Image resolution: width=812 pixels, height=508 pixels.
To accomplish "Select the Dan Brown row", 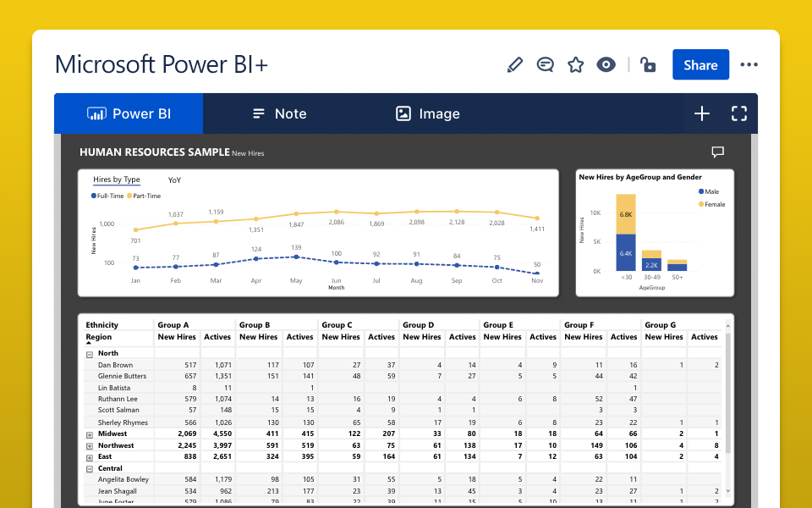I will pyautogui.click(x=403, y=365).
